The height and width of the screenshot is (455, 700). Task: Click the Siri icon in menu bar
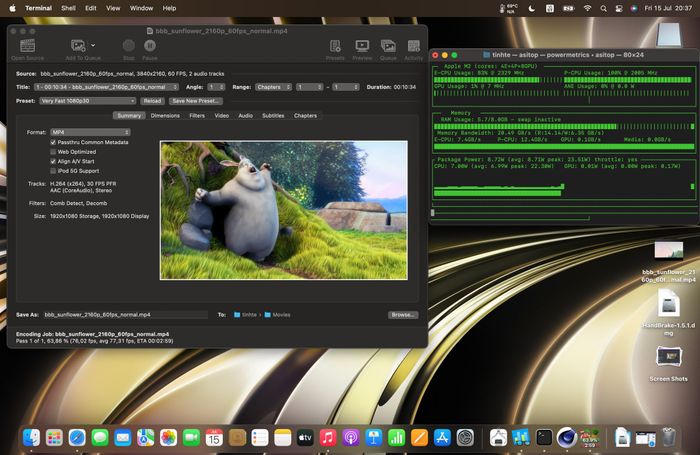634,8
